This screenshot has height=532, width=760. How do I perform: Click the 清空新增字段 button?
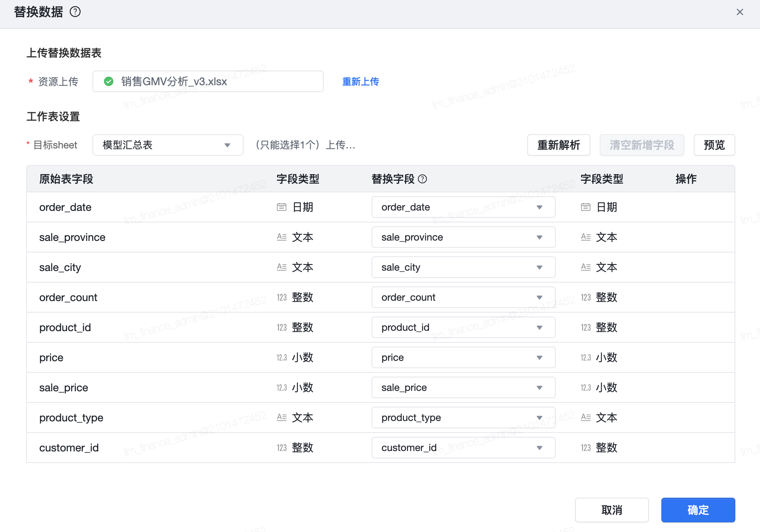click(x=642, y=145)
